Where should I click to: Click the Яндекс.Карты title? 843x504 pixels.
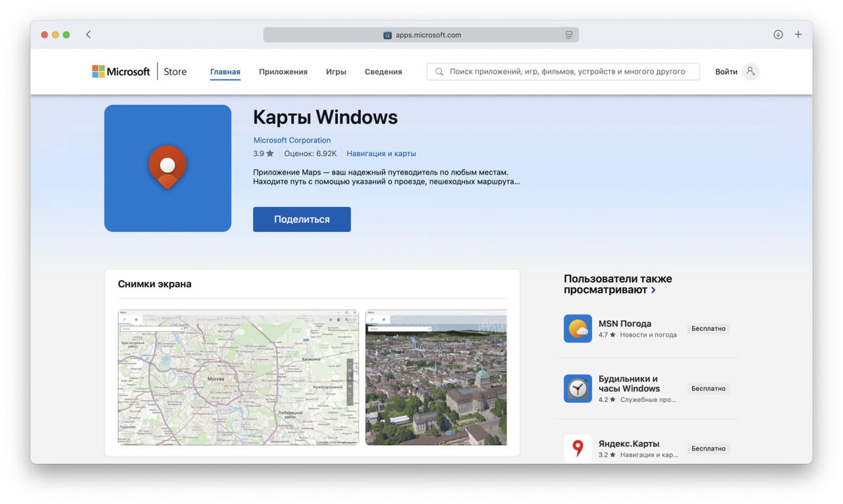tap(629, 444)
